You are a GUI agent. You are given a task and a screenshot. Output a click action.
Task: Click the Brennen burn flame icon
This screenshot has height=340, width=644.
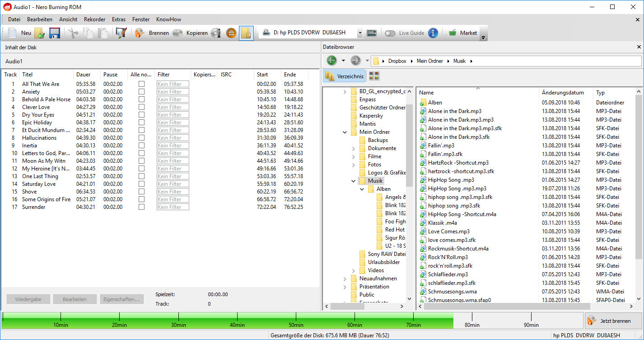[x=140, y=33]
